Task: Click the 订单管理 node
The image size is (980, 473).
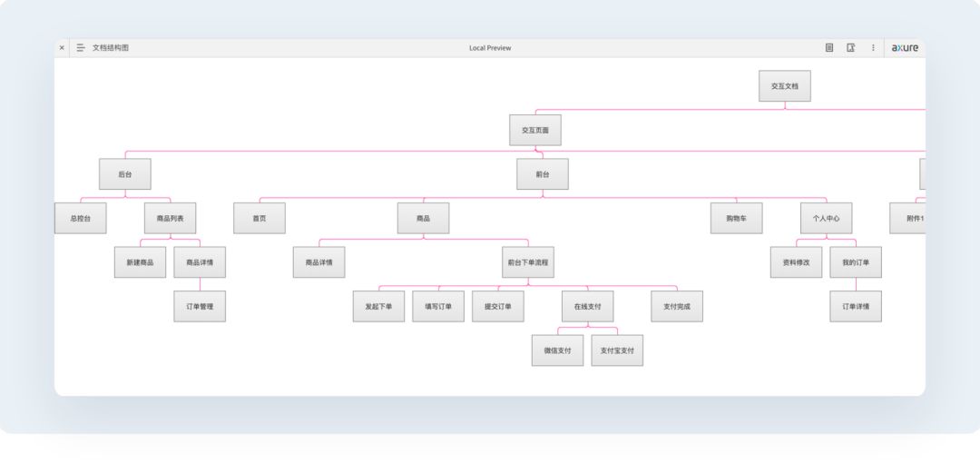Action: 200,307
